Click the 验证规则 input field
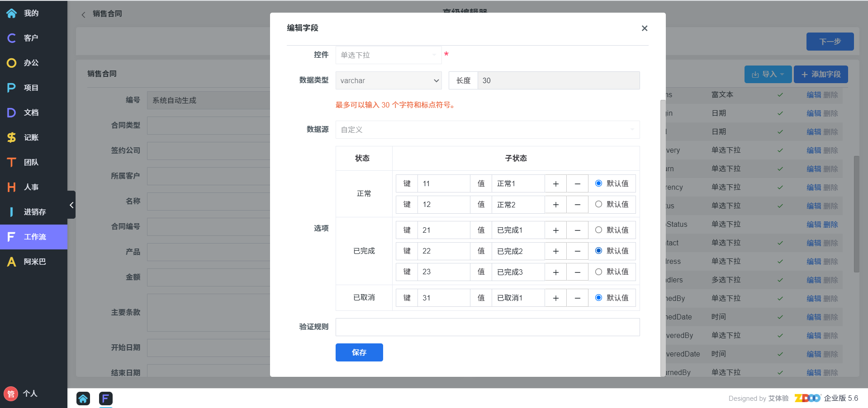 pyautogui.click(x=487, y=327)
